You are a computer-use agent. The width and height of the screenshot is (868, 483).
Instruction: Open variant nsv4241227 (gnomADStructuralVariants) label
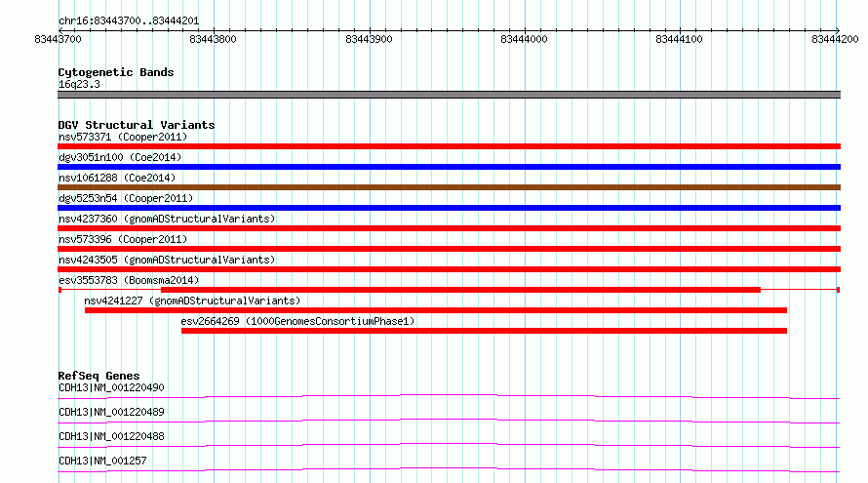click(x=192, y=301)
